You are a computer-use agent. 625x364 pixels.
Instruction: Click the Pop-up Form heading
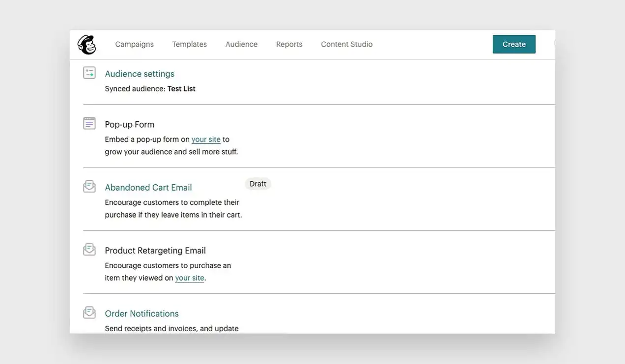[130, 124]
